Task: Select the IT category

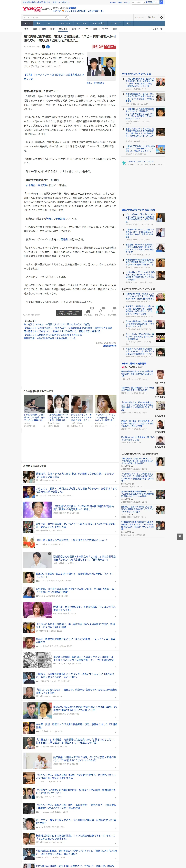Action: (x=87, y=29)
